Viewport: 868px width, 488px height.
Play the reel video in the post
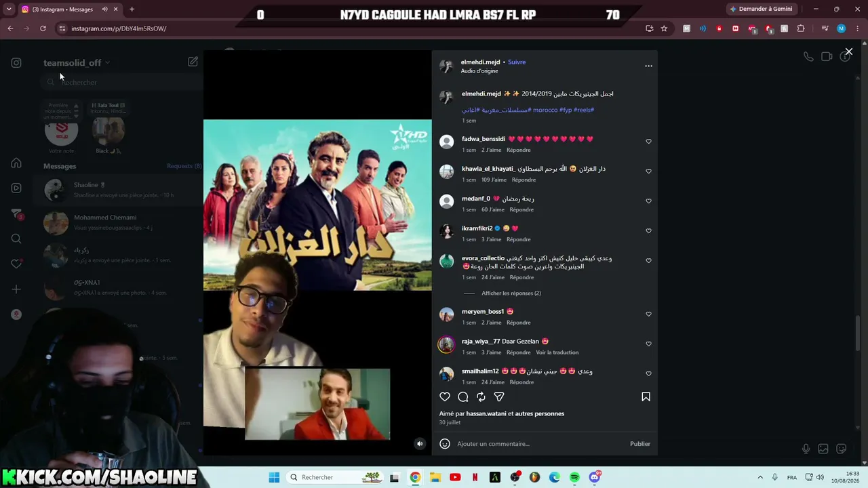(x=317, y=252)
